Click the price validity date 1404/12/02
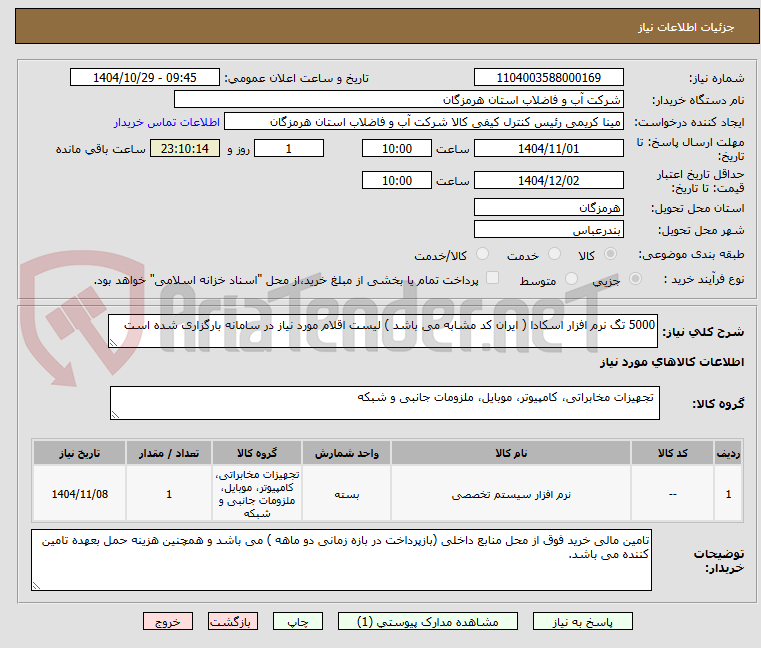 point(548,181)
